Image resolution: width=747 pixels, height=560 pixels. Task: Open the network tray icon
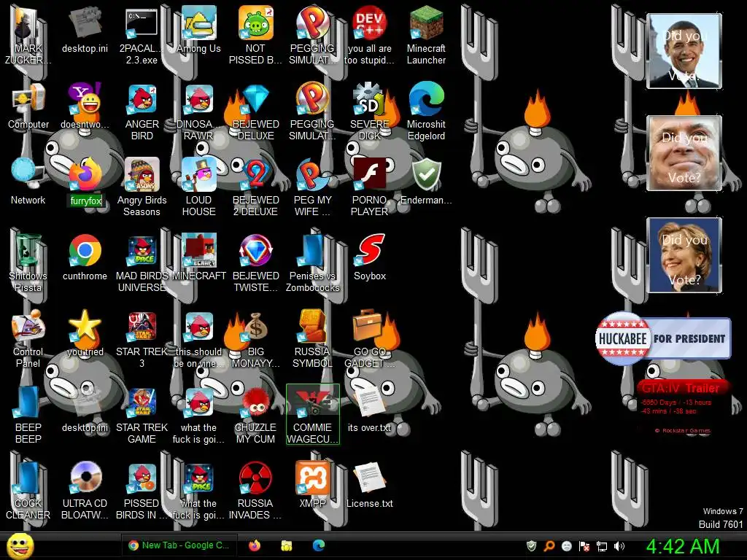coord(602,546)
